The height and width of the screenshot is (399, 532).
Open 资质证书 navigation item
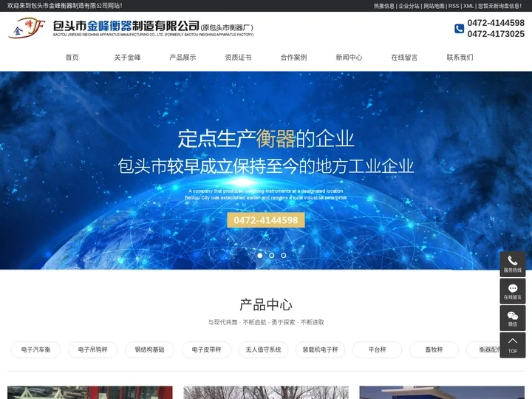click(238, 58)
